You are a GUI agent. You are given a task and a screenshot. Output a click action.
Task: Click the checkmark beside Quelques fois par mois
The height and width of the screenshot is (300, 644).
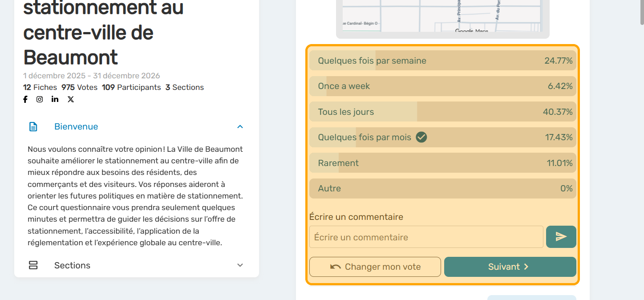(x=421, y=137)
